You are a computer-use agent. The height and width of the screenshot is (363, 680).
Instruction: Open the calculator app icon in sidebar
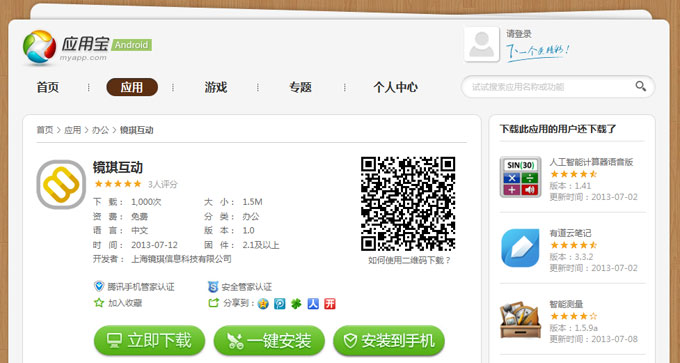tap(520, 177)
